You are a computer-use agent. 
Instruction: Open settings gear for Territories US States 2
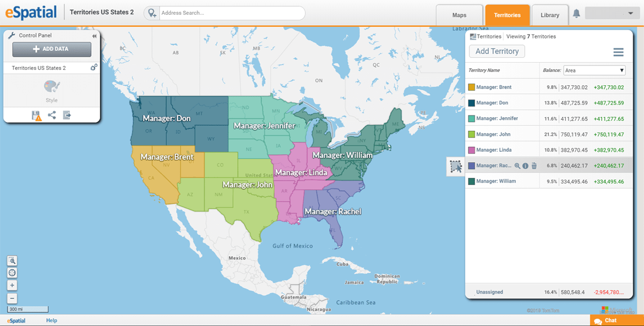pyautogui.click(x=94, y=67)
